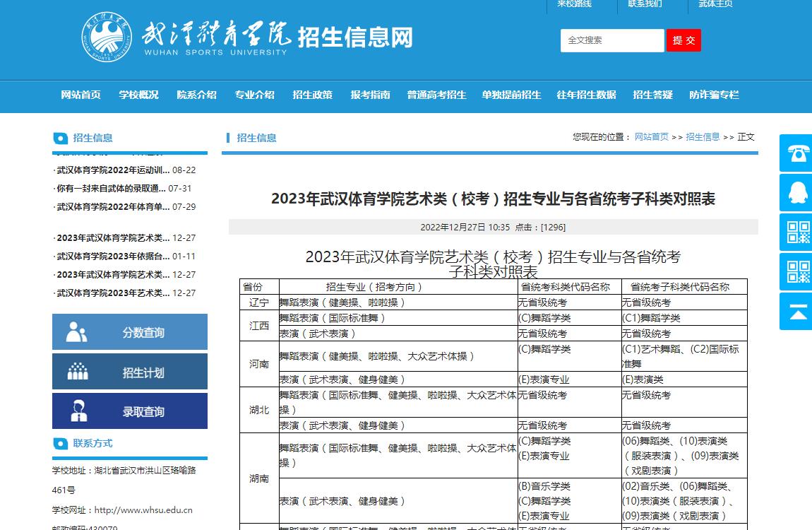Viewport: 812px width, 530px height.
Task: Click the 招生计划 group icon
Action: pyautogui.click(x=78, y=372)
